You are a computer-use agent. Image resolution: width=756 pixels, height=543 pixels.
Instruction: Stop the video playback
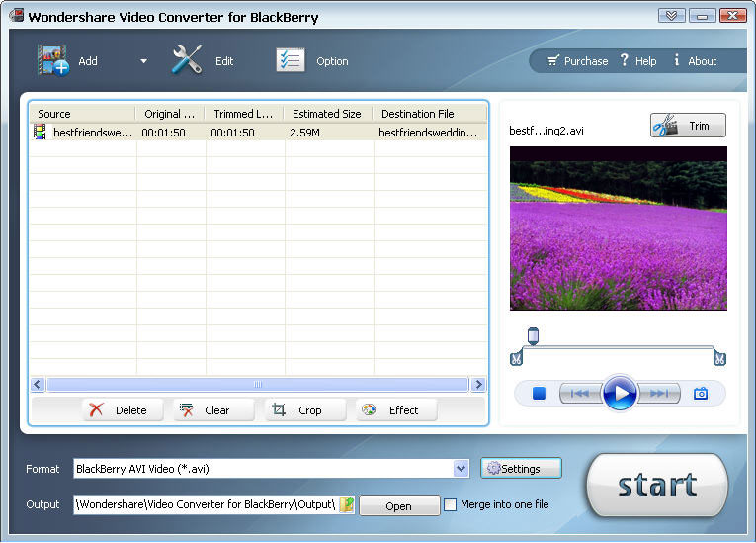tap(539, 394)
